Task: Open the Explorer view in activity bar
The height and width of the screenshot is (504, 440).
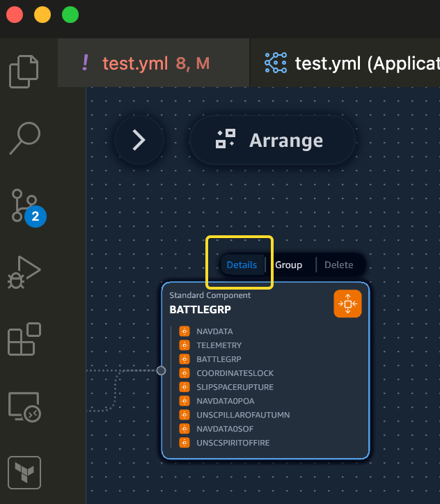Action: (x=24, y=72)
